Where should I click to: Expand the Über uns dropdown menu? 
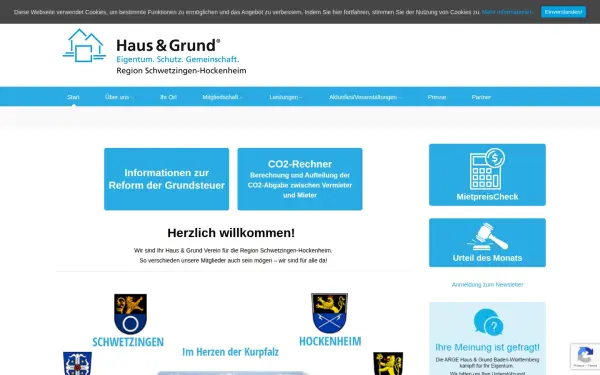click(x=119, y=97)
